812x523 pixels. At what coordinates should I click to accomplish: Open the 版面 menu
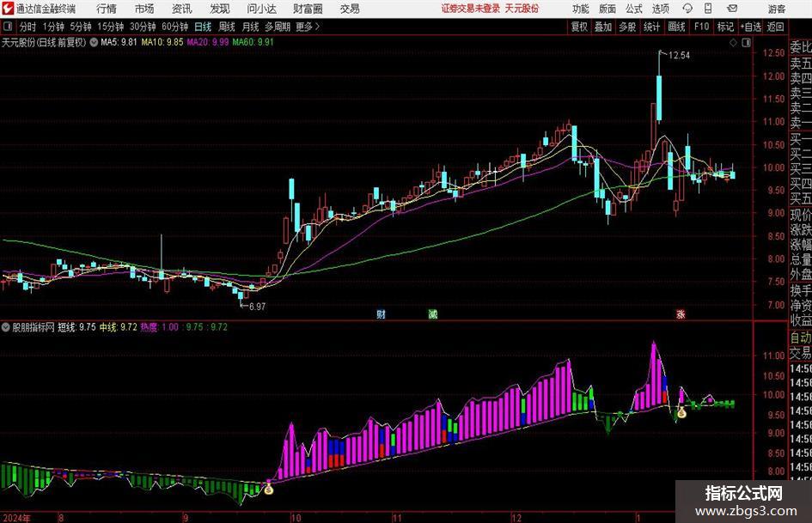(x=607, y=9)
